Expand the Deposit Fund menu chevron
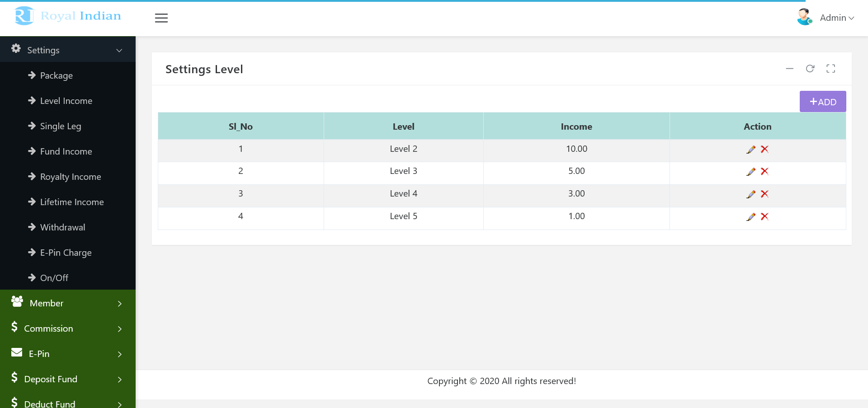Screen dimensions: 868x408 (120, 380)
